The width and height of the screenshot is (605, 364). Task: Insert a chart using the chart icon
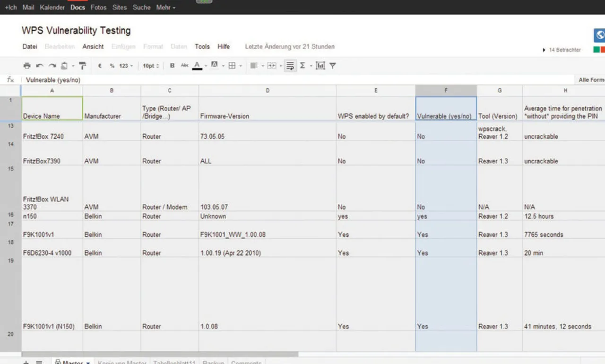[320, 66]
